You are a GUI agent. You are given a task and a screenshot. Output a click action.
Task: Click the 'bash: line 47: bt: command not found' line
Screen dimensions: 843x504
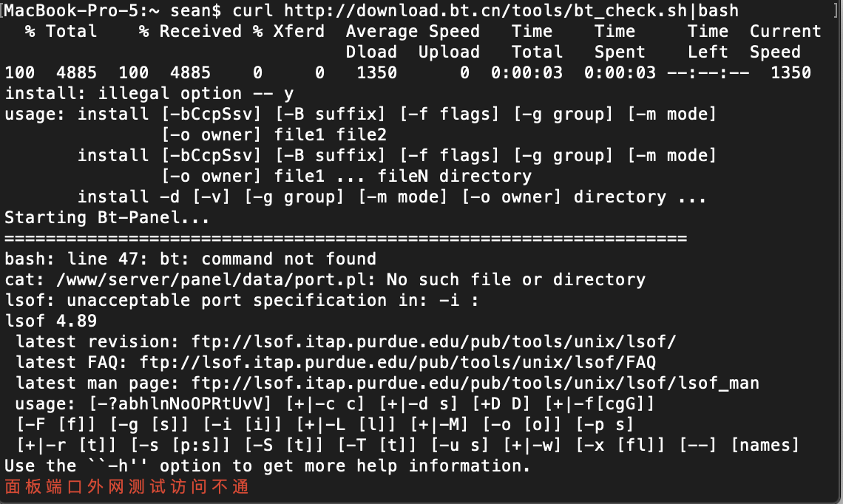coord(190,259)
